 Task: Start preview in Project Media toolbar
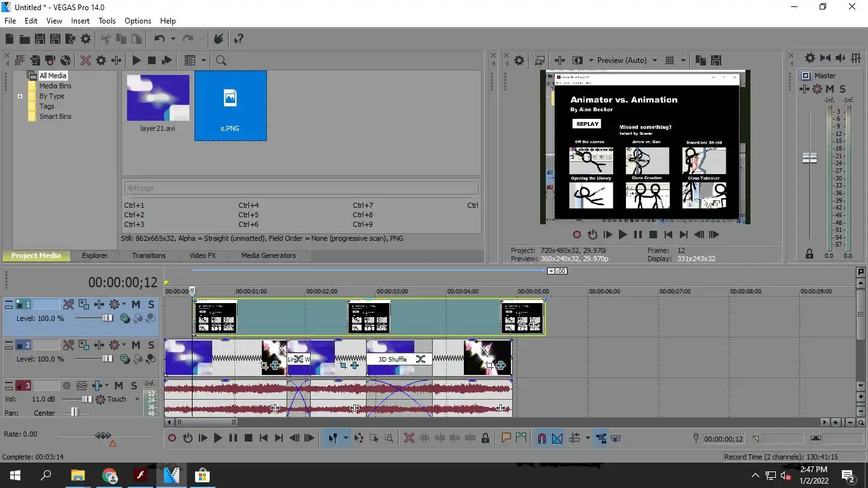coord(136,60)
